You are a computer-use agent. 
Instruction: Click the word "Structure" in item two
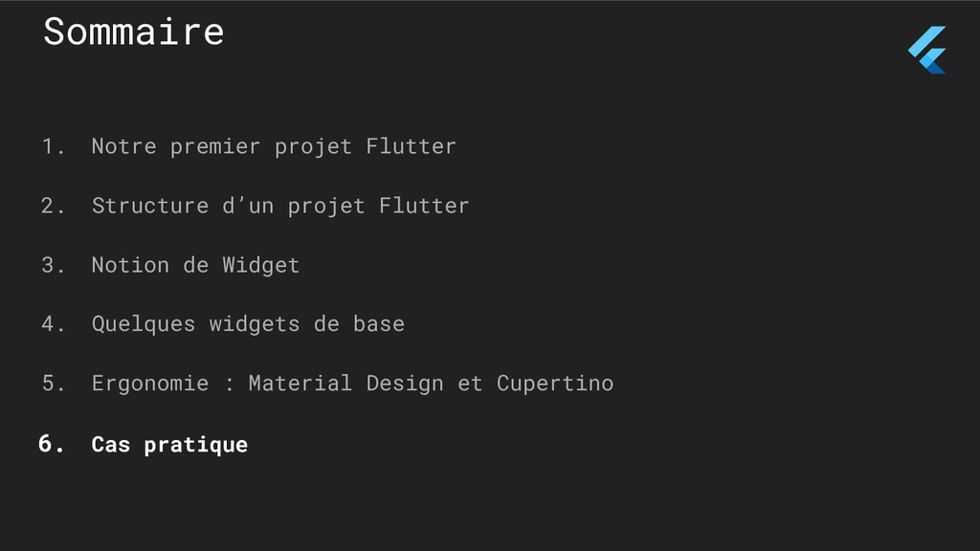click(150, 206)
